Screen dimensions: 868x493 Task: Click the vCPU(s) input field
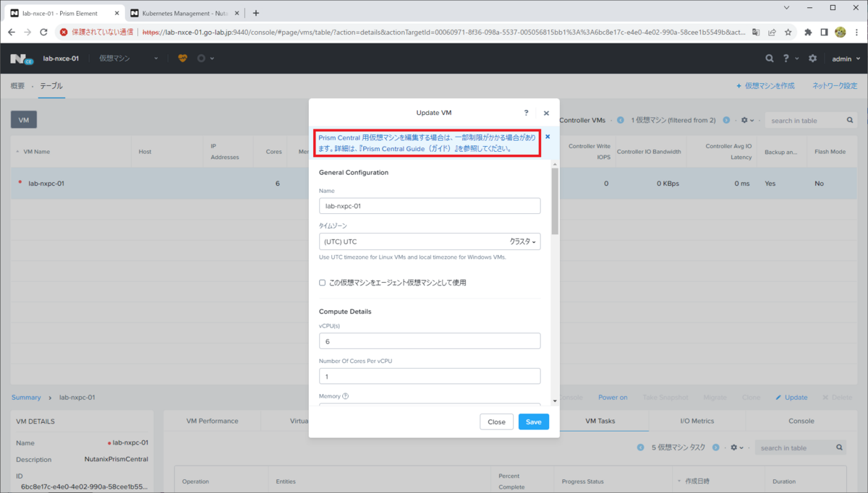click(x=430, y=341)
